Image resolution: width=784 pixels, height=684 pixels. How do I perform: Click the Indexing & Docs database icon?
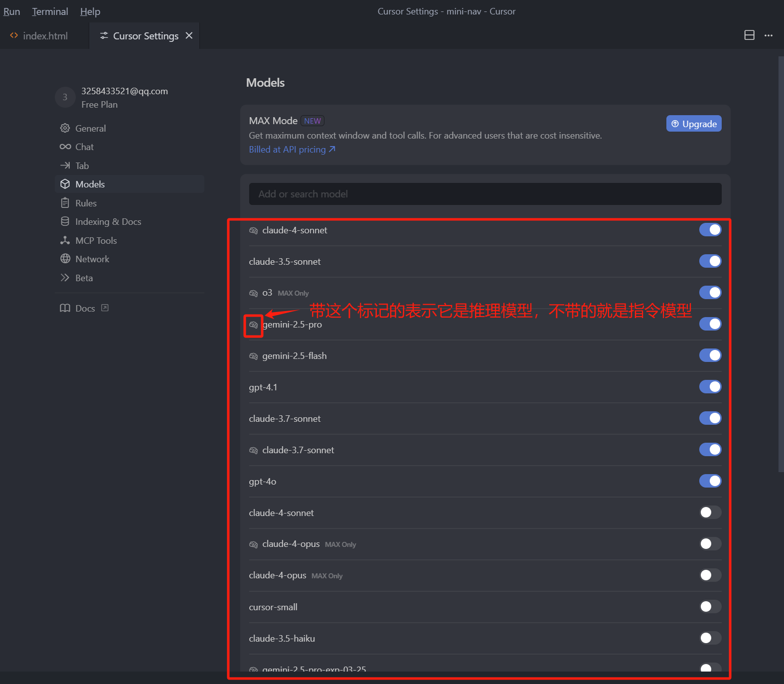coord(65,221)
